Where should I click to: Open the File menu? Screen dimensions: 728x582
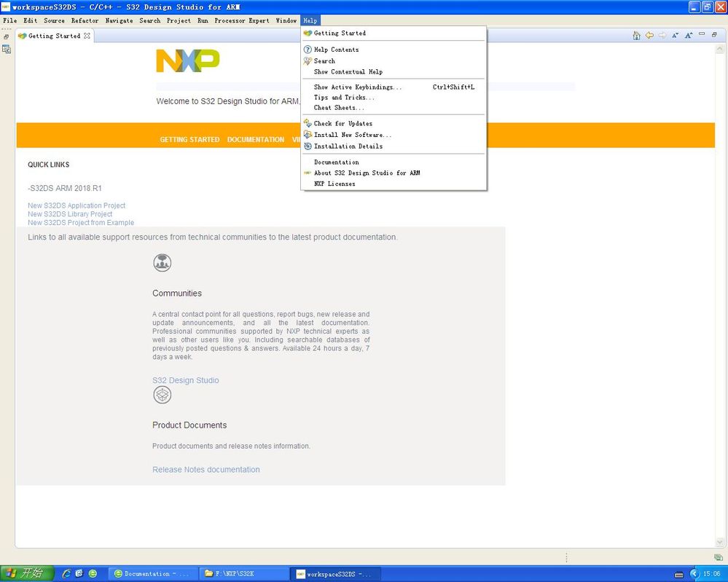pyautogui.click(x=9, y=20)
